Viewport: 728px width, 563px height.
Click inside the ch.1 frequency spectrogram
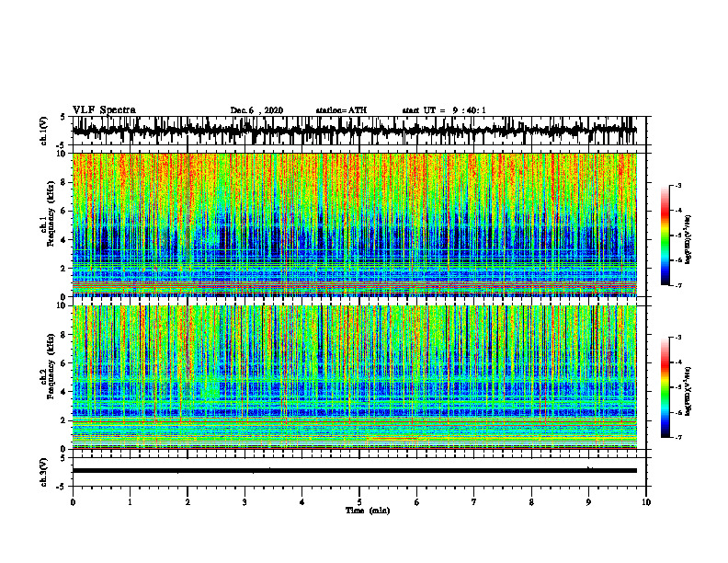click(x=355, y=224)
